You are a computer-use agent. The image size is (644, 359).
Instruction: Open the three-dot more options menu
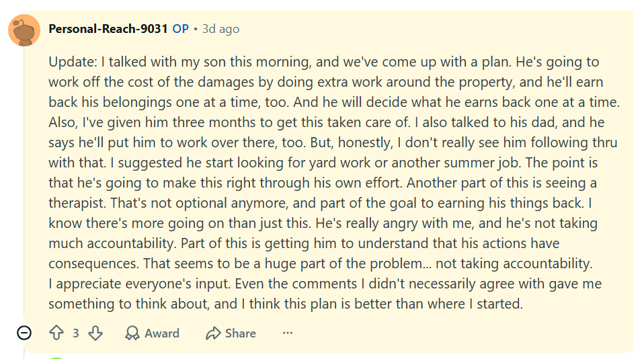point(288,333)
